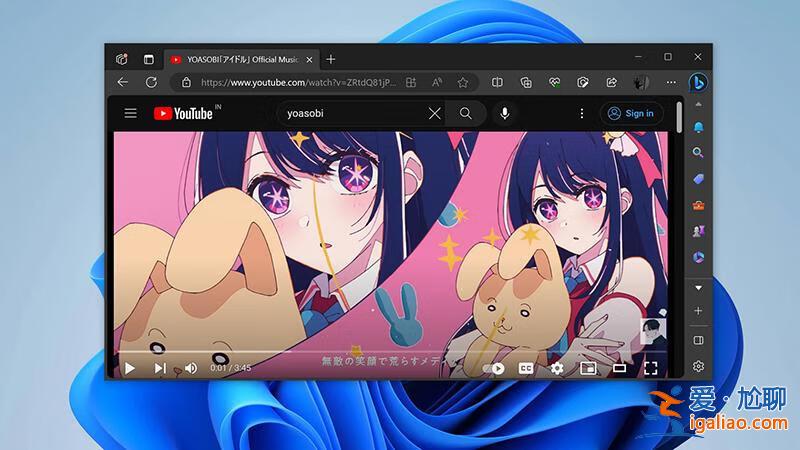
Task: Open the sidebar notification bell icon
Action: click(698, 127)
